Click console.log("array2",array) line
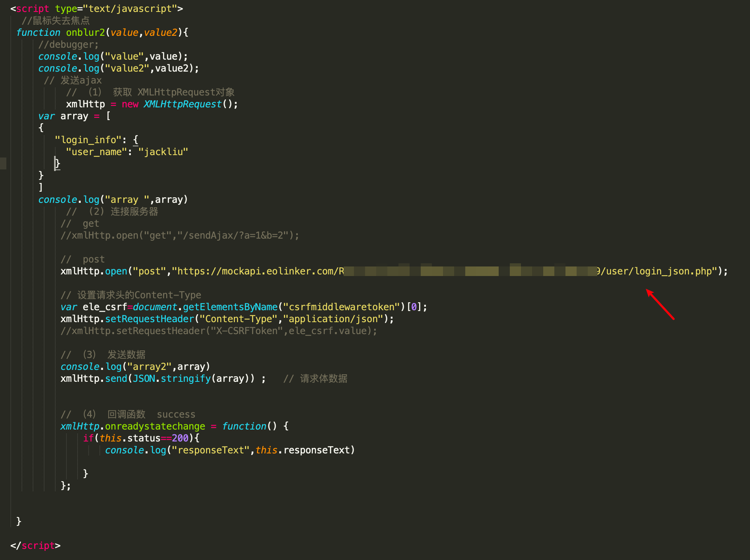The image size is (750, 560). click(x=135, y=366)
